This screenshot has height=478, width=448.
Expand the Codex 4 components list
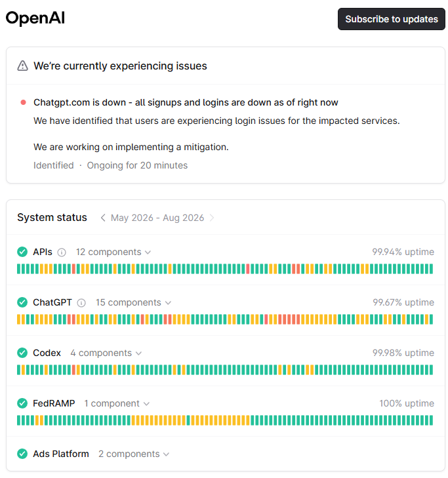(x=106, y=353)
